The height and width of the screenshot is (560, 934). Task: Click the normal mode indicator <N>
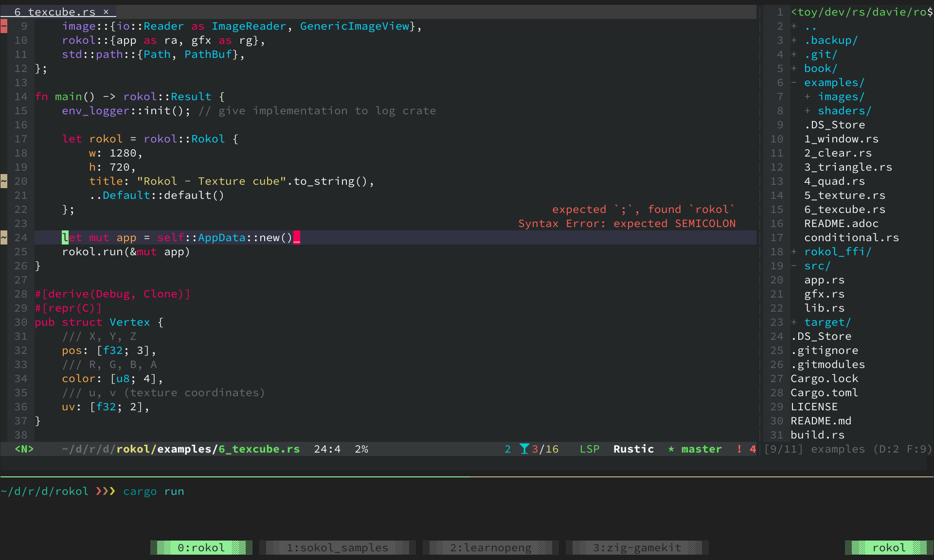coord(24,449)
